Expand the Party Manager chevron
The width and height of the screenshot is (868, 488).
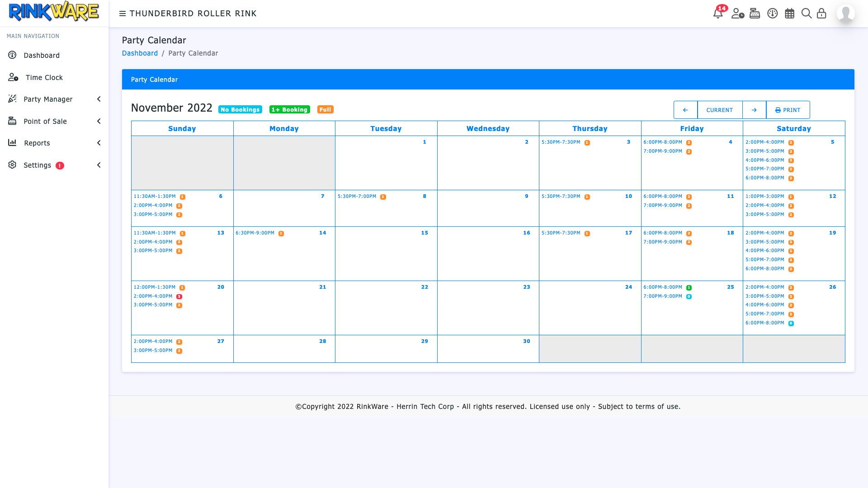(99, 99)
